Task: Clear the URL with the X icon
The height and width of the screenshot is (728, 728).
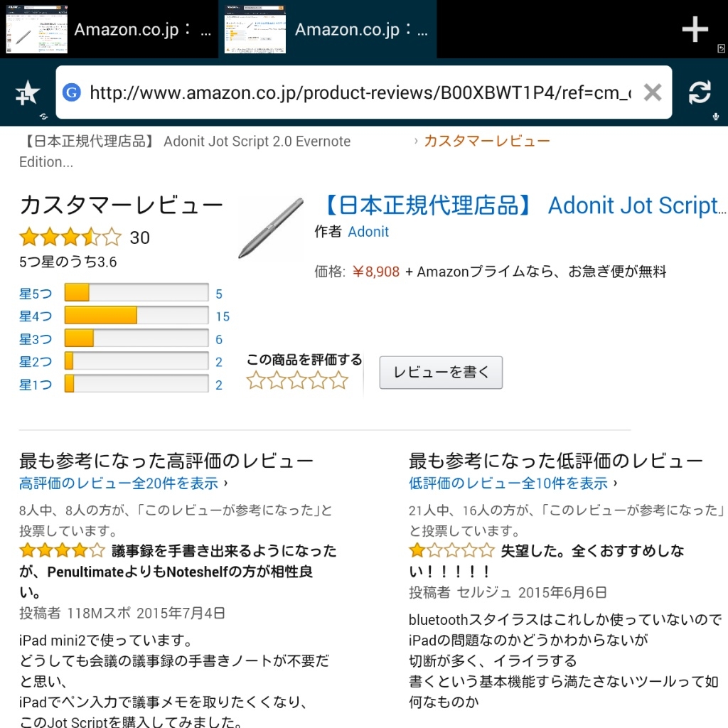Action: tap(653, 92)
